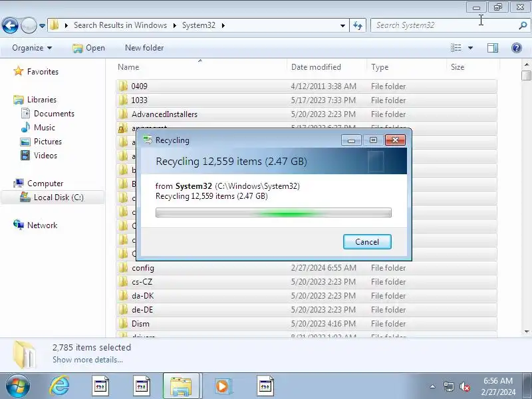Select Search Results in Windows breadcrumb
The height and width of the screenshot is (399, 532).
click(120, 25)
